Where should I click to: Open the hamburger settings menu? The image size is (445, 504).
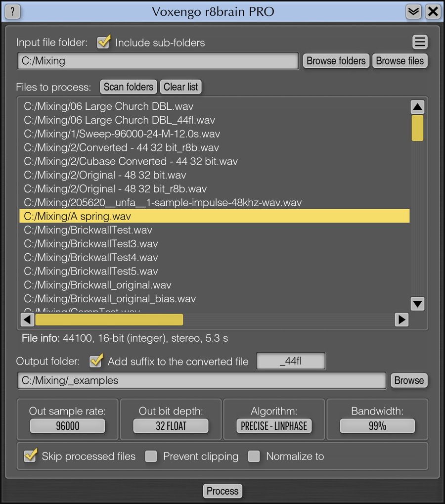coord(420,42)
